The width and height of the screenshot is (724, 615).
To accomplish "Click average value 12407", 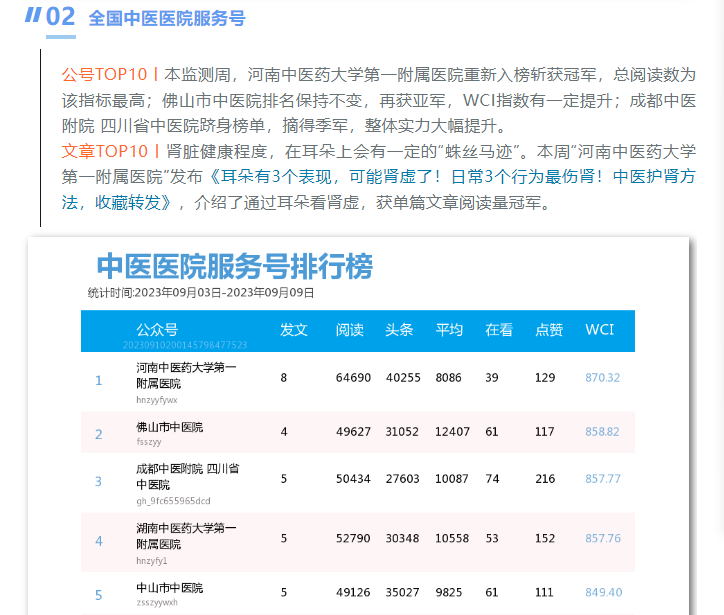I will 452,432.
